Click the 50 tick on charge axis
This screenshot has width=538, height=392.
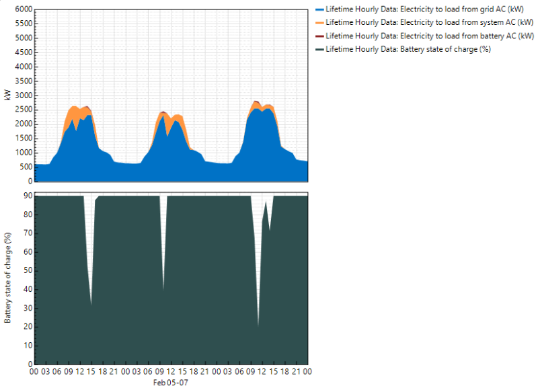point(28,270)
